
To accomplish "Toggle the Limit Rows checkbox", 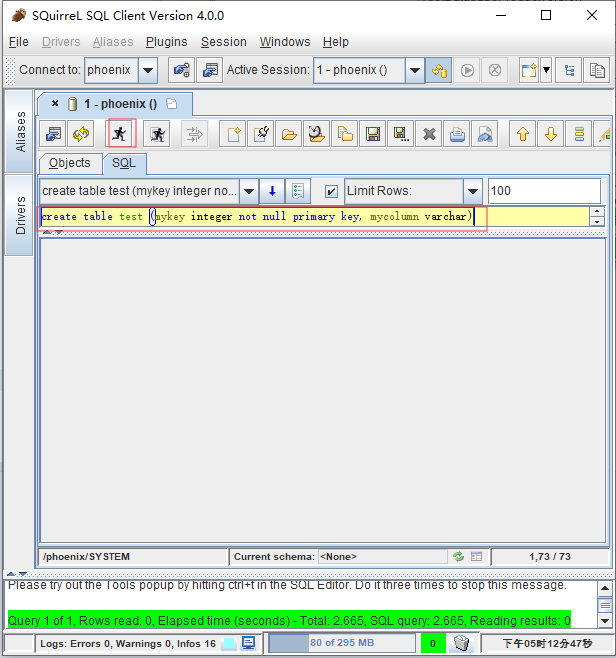I will point(331,191).
